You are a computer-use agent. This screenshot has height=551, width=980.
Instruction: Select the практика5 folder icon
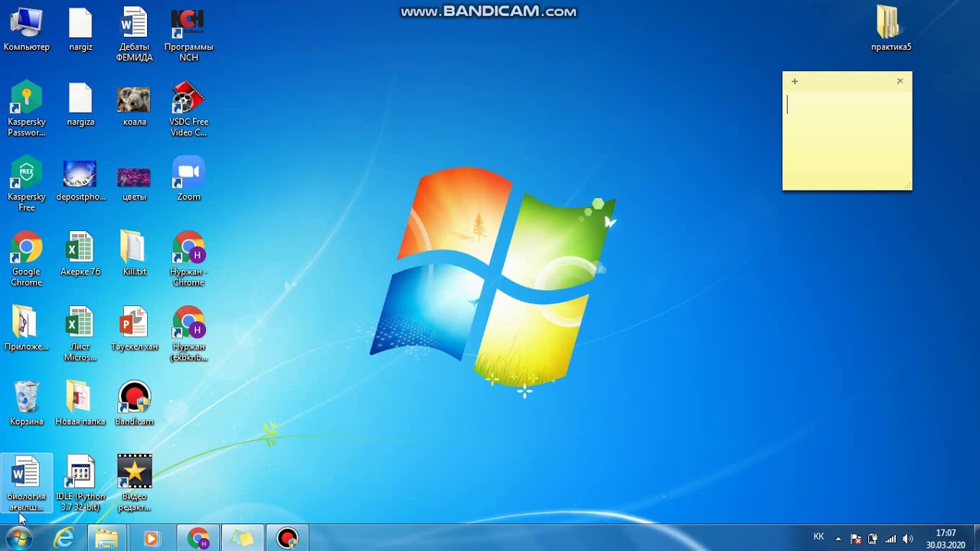[891, 29]
